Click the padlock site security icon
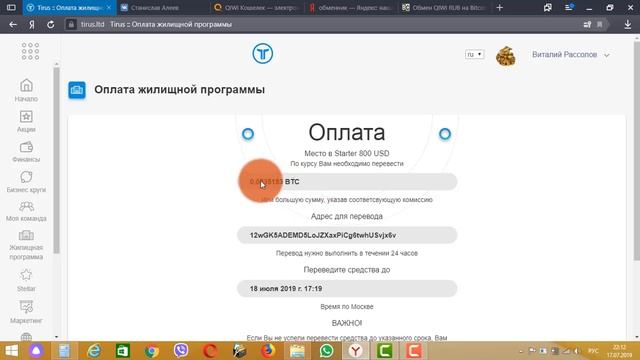640x360 pixels. 71,24
